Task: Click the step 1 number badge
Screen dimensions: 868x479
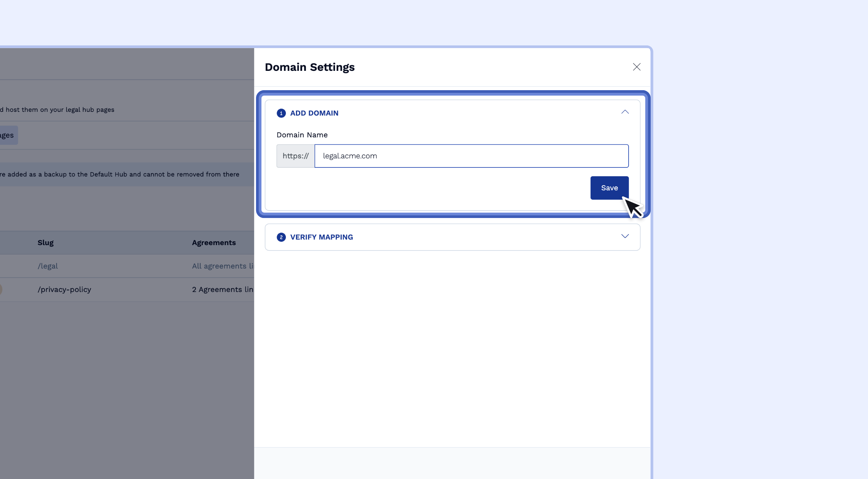Action: 281,113
